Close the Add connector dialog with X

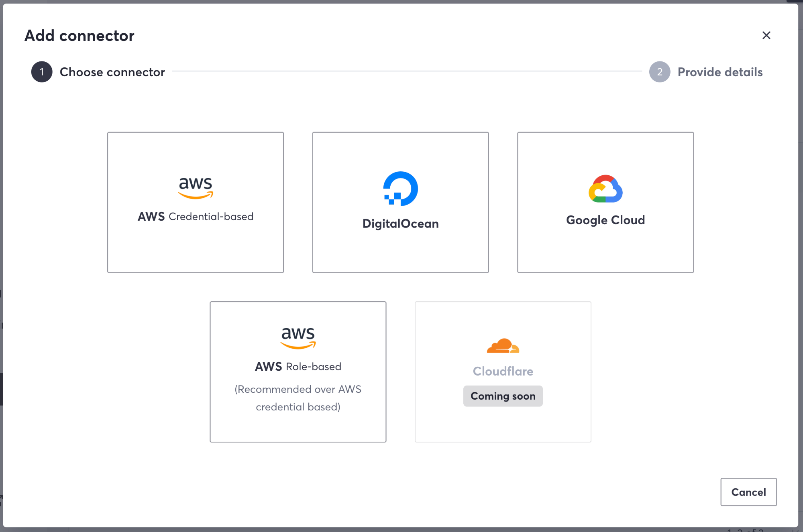coord(766,35)
